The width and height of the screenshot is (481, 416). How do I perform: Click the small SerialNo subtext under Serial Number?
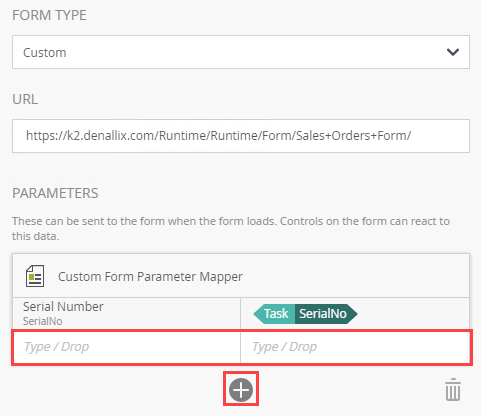[x=43, y=321]
